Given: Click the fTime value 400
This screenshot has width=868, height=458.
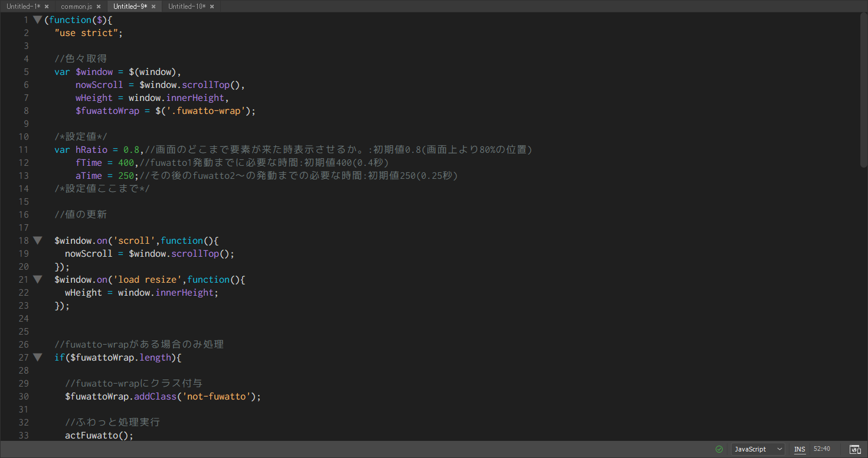Looking at the screenshot, I should (126, 162).
